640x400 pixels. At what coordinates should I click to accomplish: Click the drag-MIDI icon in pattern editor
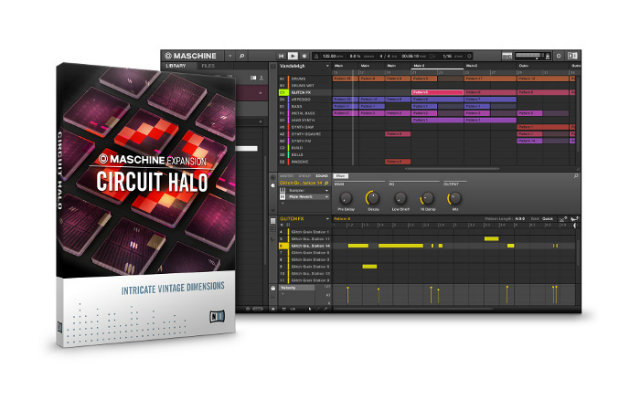pyautogui.click(x=574, y=219)
